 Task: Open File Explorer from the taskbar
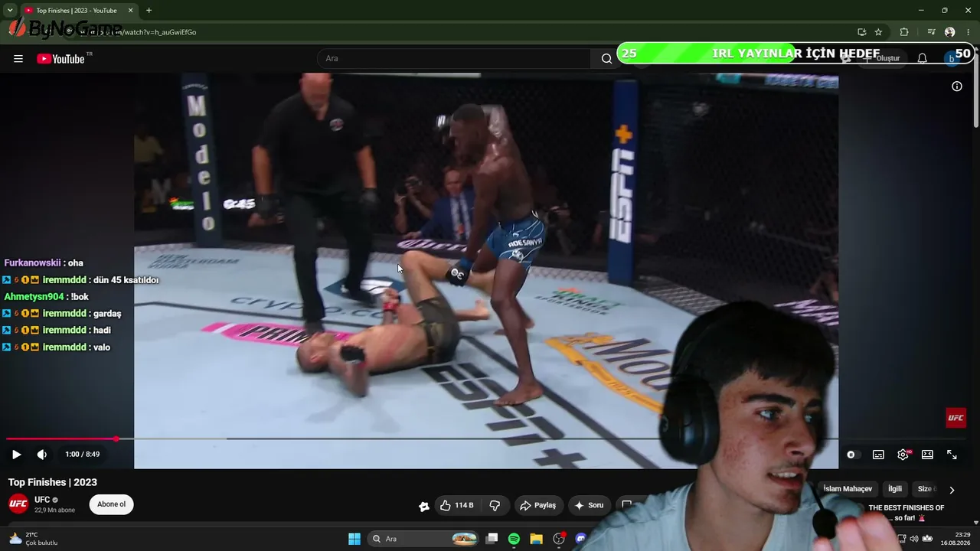[536, 539]
